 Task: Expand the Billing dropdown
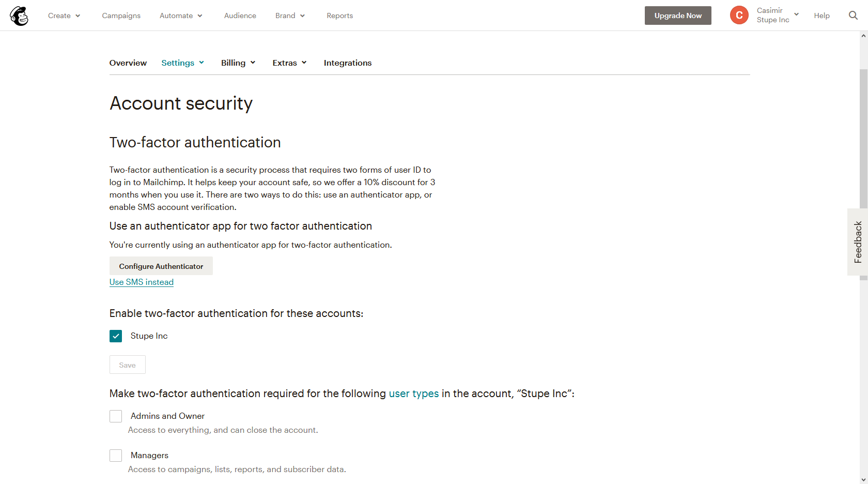[238, 63]
